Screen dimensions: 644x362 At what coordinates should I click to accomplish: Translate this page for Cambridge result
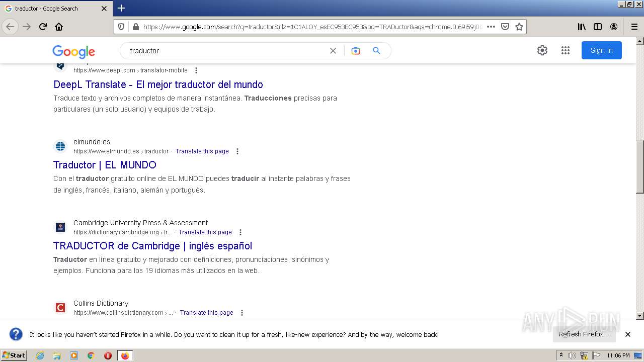click(205, 232)
